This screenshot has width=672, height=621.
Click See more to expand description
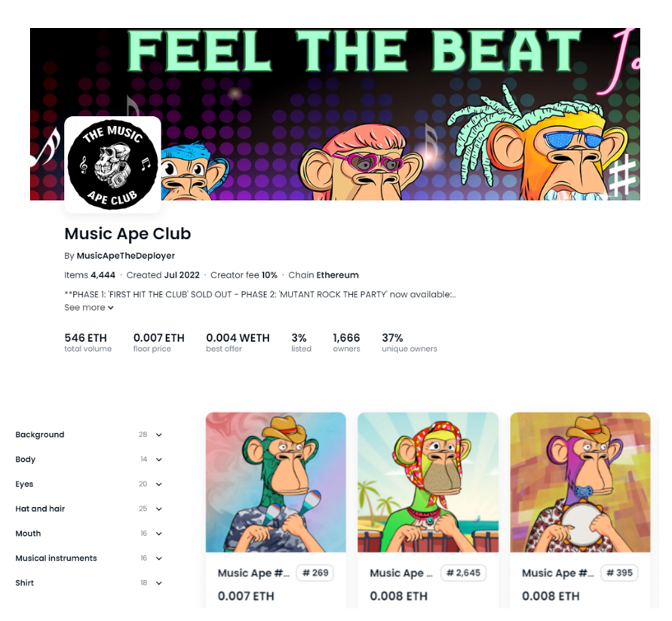tap(89, 308)
